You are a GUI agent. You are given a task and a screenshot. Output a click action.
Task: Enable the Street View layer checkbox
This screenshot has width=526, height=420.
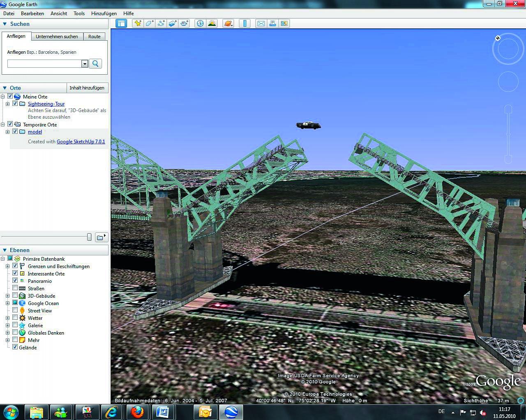[x=15, y=310]
